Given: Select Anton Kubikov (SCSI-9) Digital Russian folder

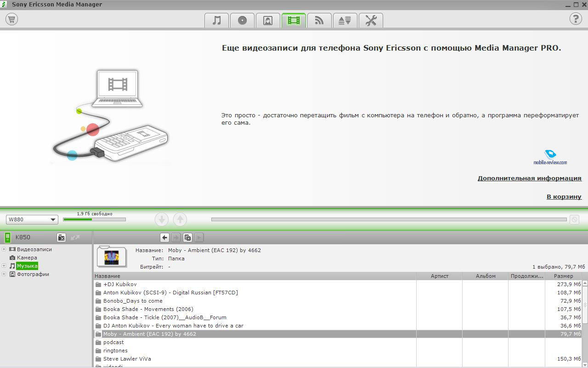Looking at the screenshot, I should pos(338,293).
